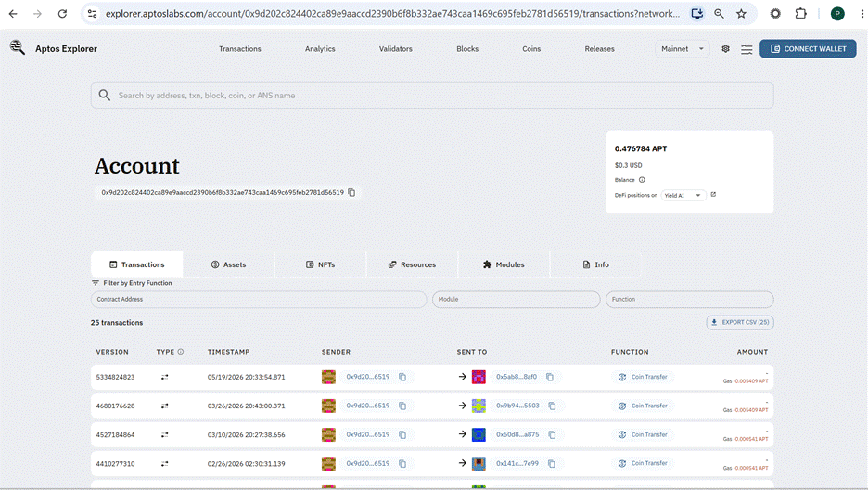Copy recipient address 0x141c...7e99
This screenshot has height=490, width=868.
click(x=552, y=463)
